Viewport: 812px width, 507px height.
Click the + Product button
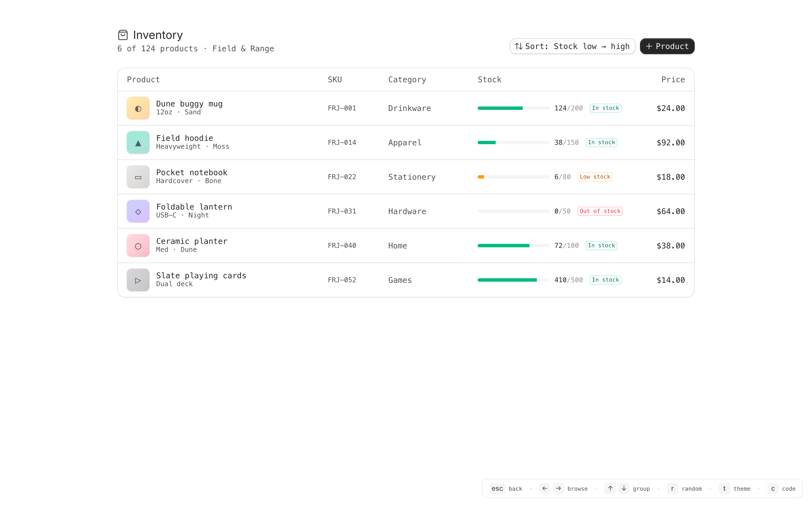point(667,46)
